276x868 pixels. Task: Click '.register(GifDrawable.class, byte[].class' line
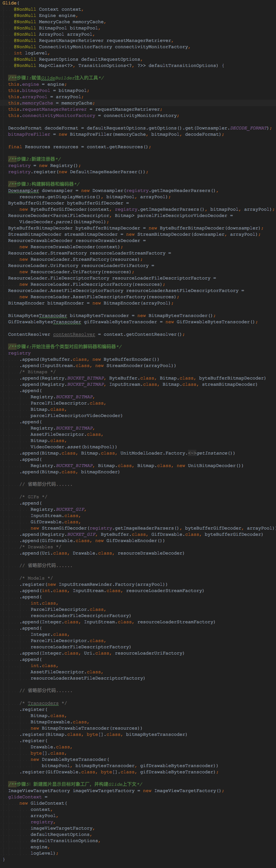119,772
